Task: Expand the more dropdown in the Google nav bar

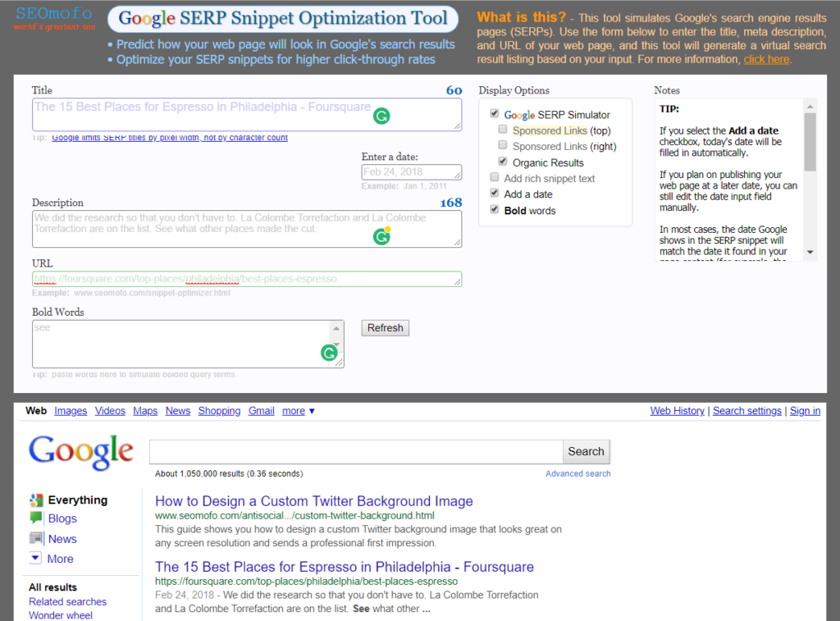Action: (x=299, y=411)
